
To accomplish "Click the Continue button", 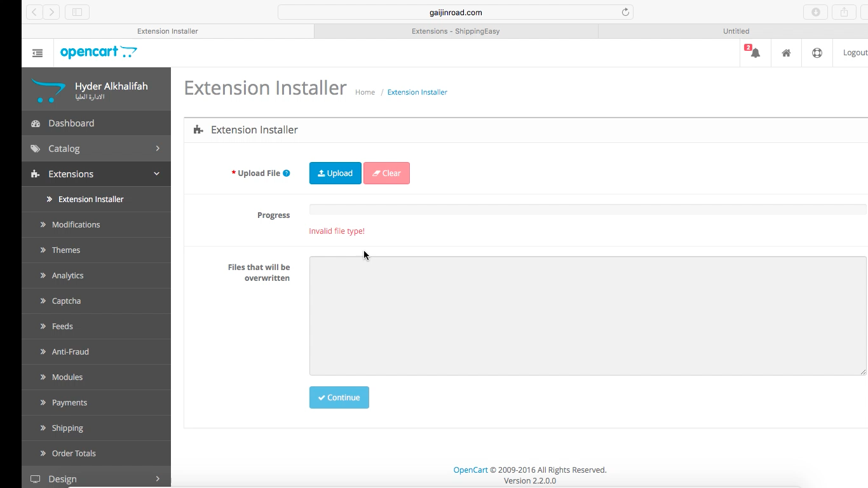I will point(339,398).
